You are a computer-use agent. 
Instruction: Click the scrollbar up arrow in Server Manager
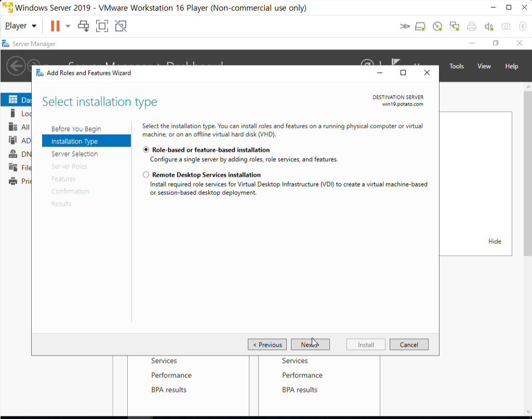click(528, 87)
